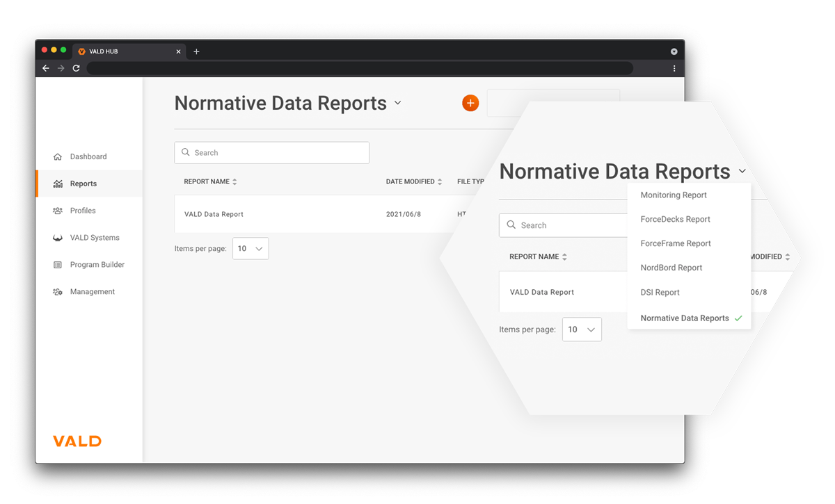835x504 pixels.
Task: Click the browser forward arrow
Action: pos(61,68)
